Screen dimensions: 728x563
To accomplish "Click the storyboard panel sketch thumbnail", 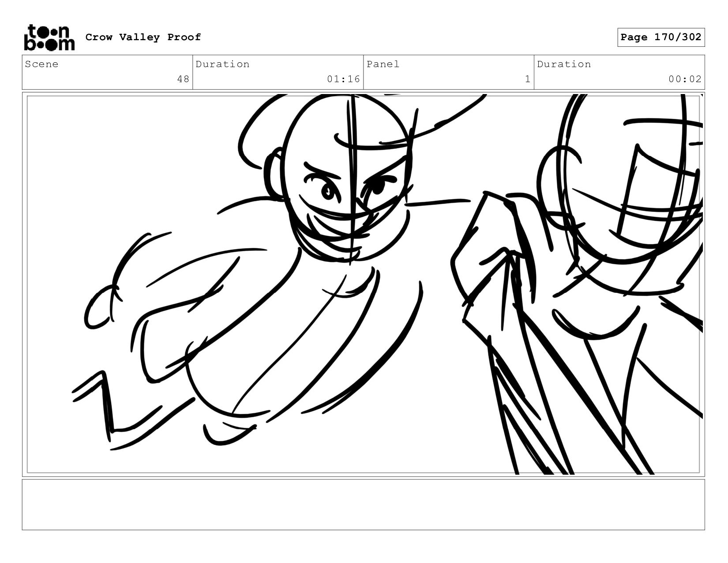I will (x=364, y=284).
